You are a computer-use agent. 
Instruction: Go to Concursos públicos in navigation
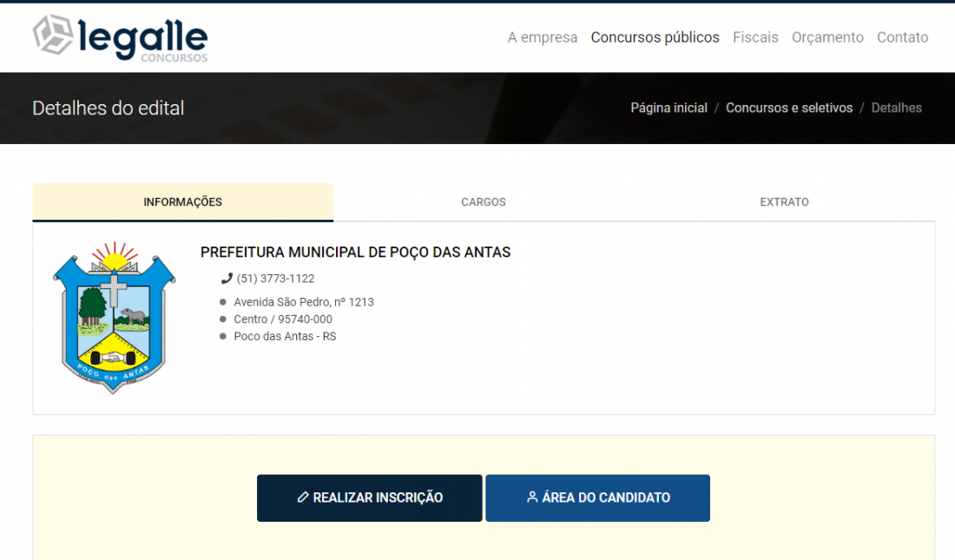click(x=655, y=37)
